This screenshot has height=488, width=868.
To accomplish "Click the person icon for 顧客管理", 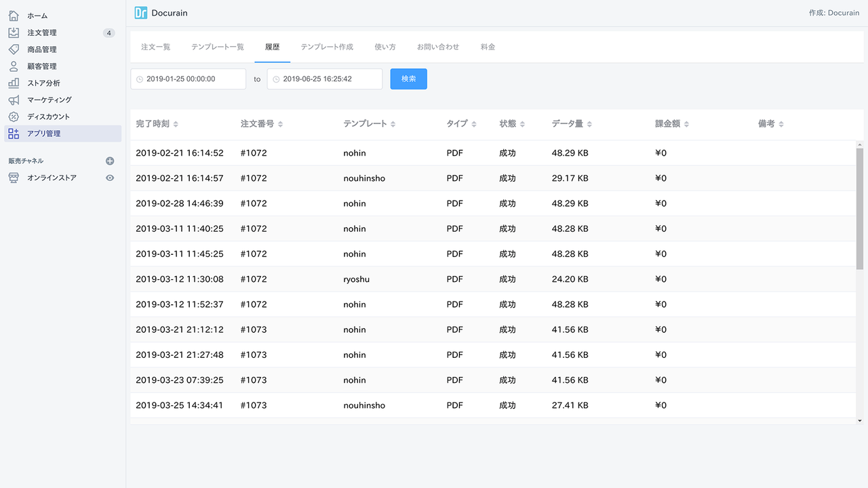I will pyautogui.click(x=14, y=66).
